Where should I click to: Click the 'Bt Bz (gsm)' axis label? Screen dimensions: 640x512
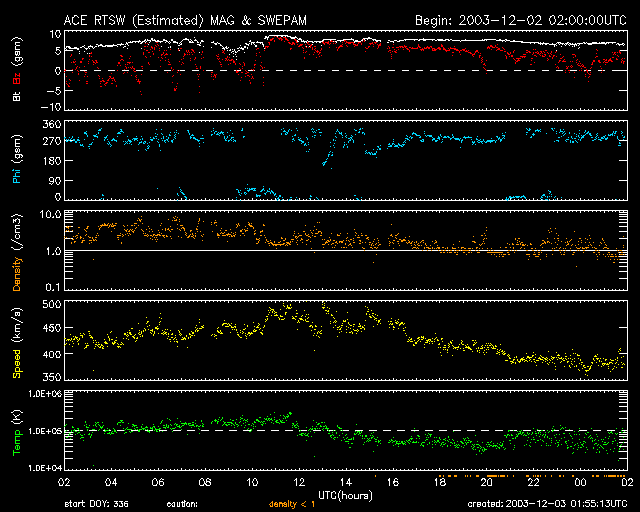pos(17,69)
